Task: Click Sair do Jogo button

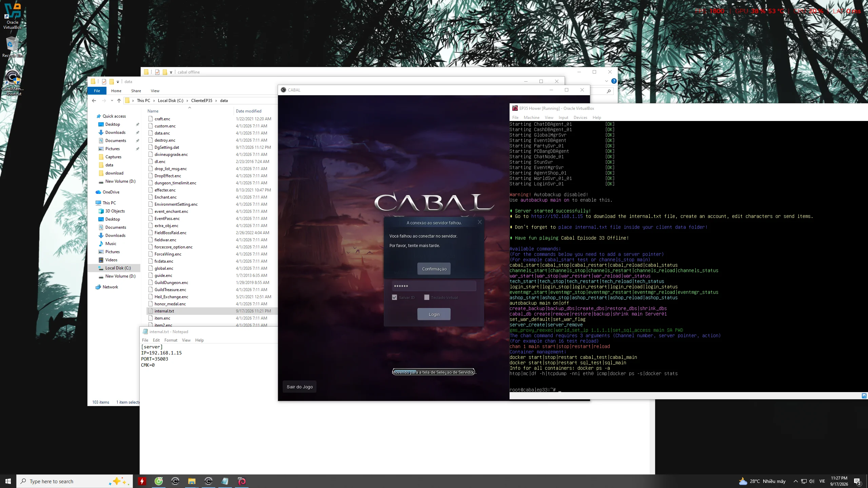Action: [x=300, y=387]
